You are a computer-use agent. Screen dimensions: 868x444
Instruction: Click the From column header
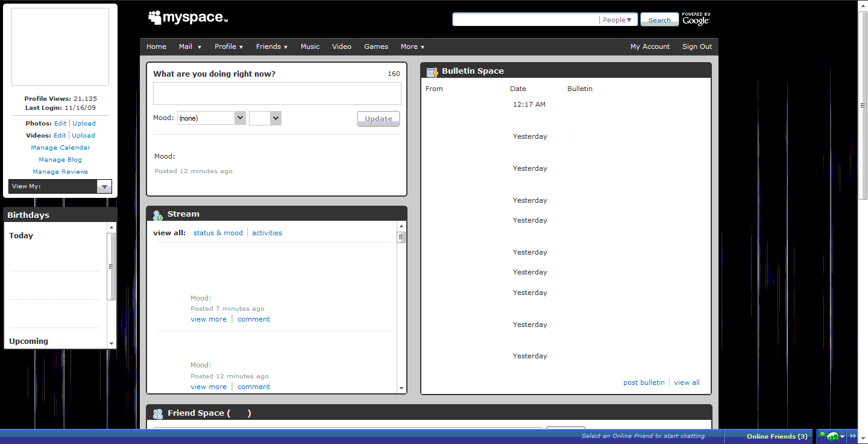[x=434, y=89]
